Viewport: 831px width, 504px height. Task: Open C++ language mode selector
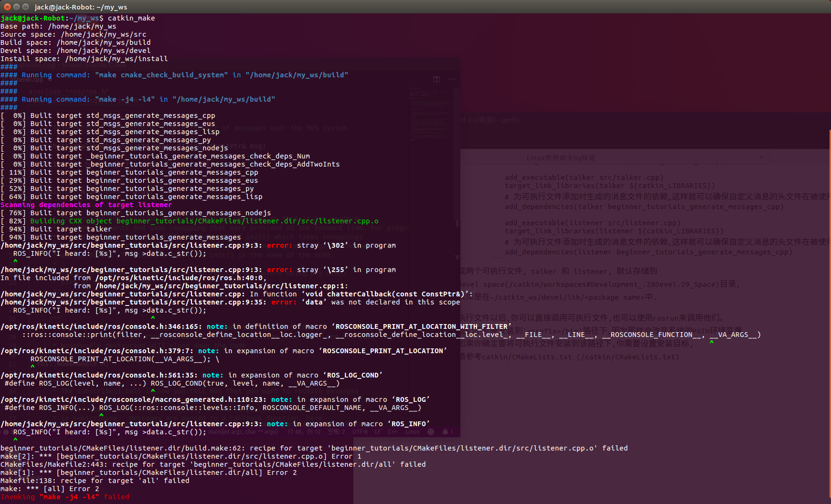coord(393,432)
